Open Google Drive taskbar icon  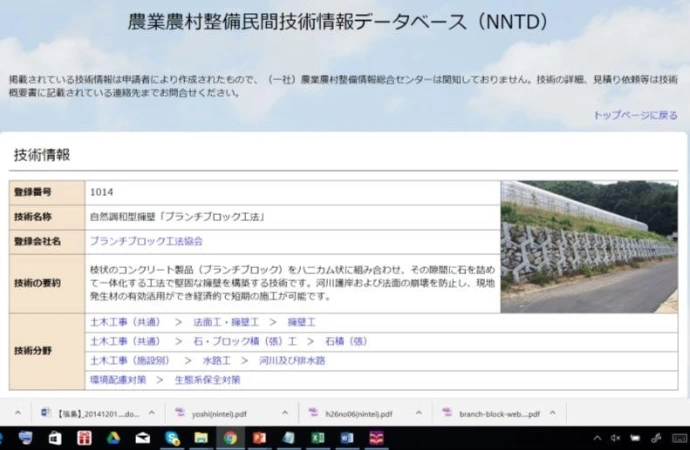pos(113,438)
